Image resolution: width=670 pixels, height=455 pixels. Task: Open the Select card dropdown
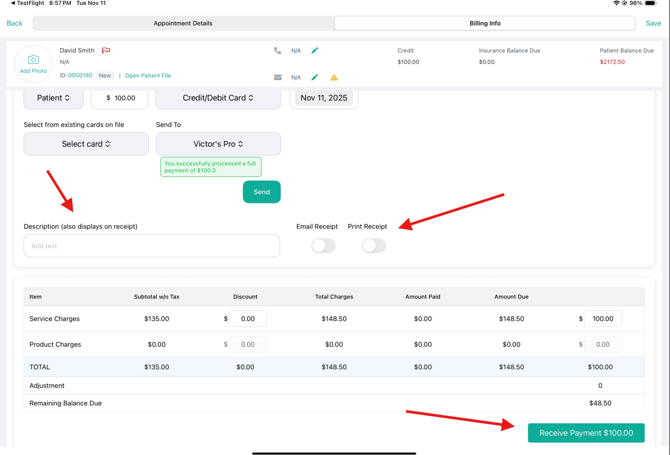pos(86,144)
